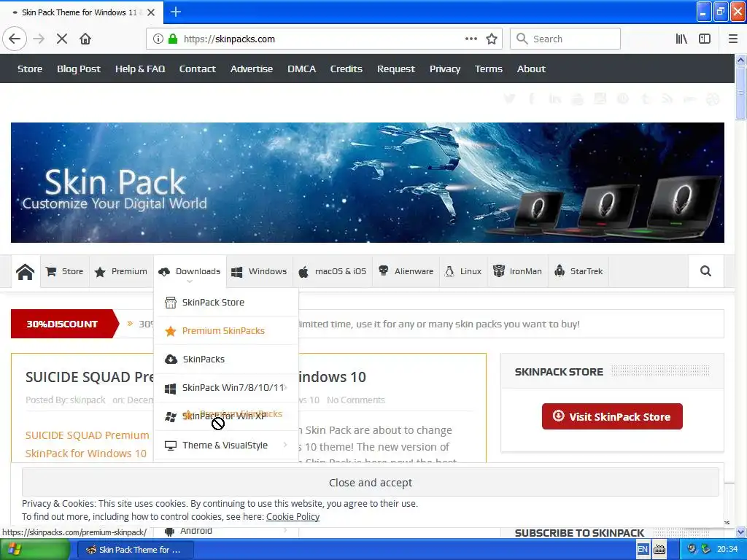Open the Cookie Policy link
Image resolution: width=747 pixels, height=560 pixels.
point(293,517)
